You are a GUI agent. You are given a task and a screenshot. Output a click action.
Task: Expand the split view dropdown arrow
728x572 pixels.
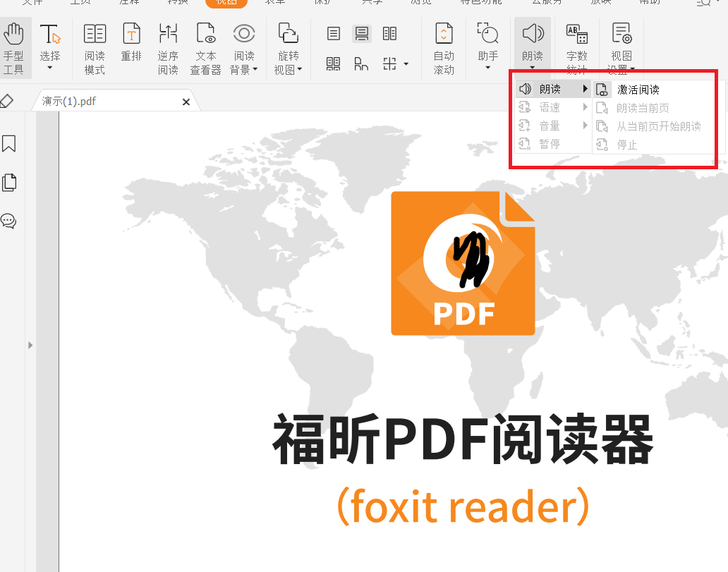pyautogui.click(x=406, y=64)
